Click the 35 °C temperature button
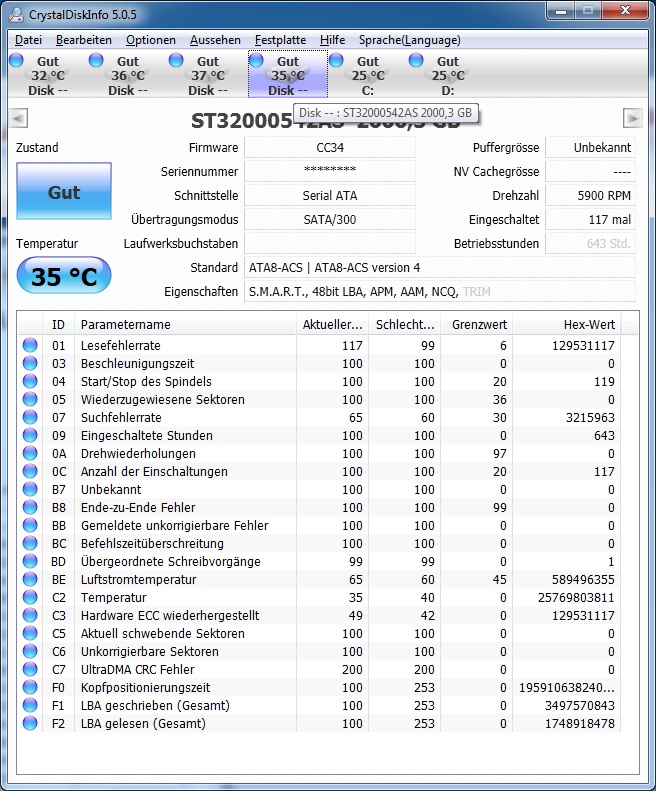This screenshot has height=791, width=656. click(64, 275)
